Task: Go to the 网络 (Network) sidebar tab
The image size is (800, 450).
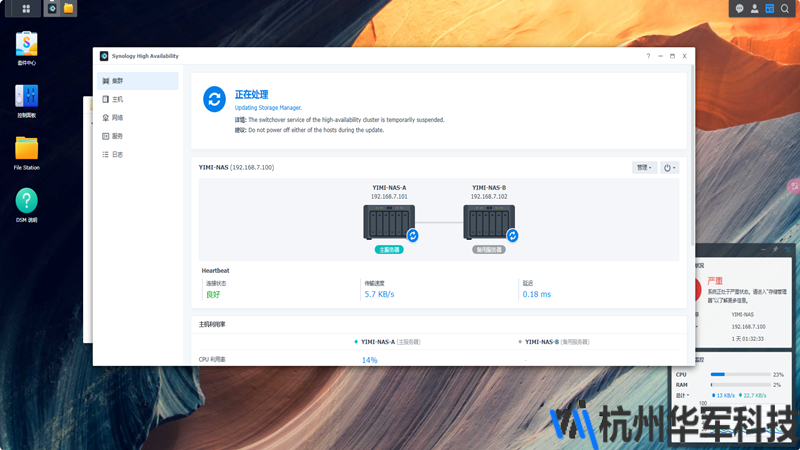Action: 117,118
